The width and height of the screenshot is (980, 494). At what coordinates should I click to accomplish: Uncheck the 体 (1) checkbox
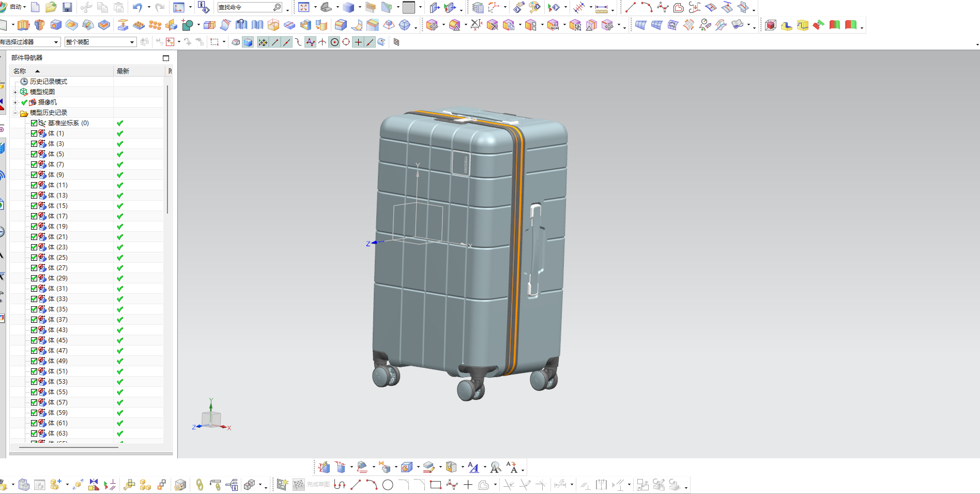point(34,133)
